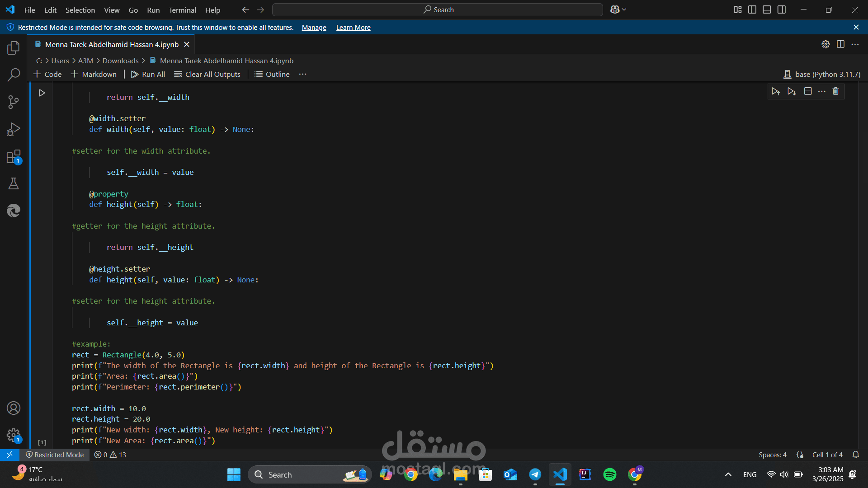868x488 pixels.
Task: Toggle the primary side bar
Action: point(752,9)
